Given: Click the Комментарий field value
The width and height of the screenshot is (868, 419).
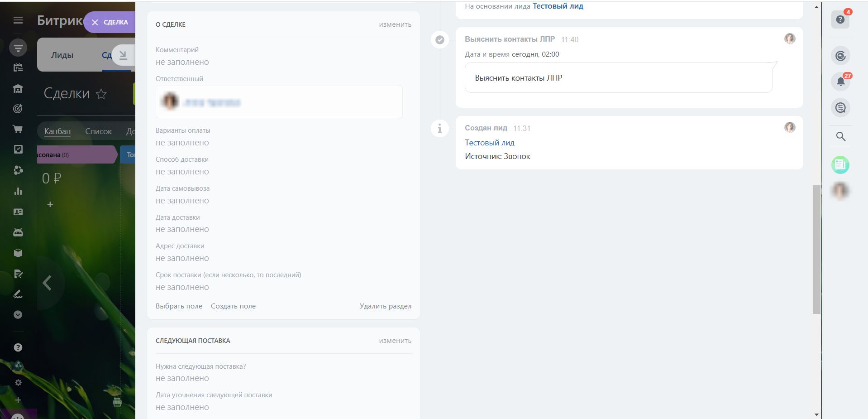Looking at the screenshot, I should (x=182, y=62).
